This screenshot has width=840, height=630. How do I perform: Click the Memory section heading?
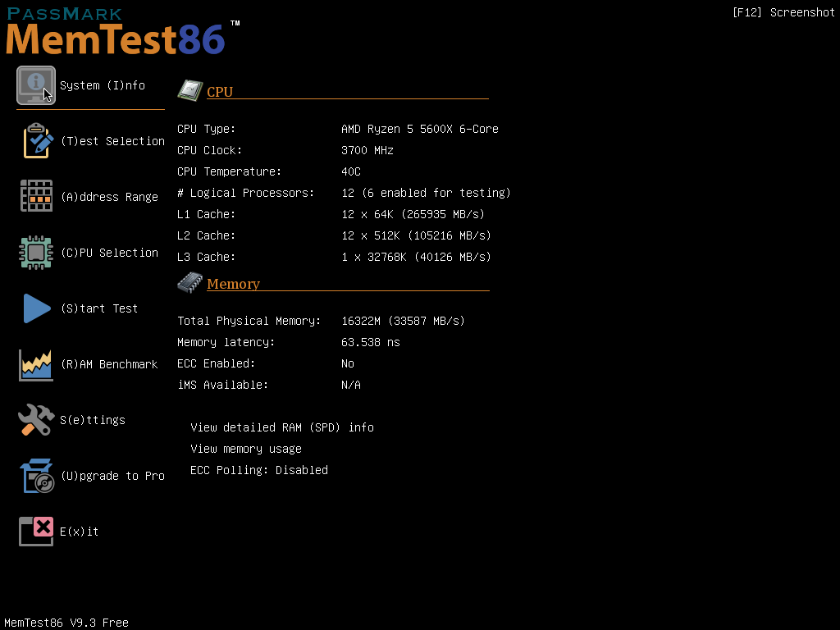(x=234, y=284)
